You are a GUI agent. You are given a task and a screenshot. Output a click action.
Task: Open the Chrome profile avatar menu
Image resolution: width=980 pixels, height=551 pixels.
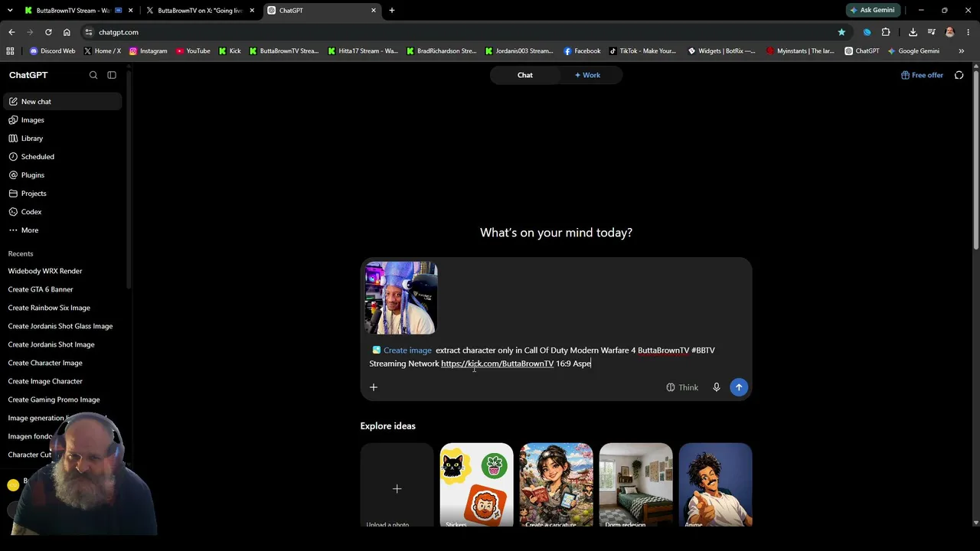pos(950,32)
